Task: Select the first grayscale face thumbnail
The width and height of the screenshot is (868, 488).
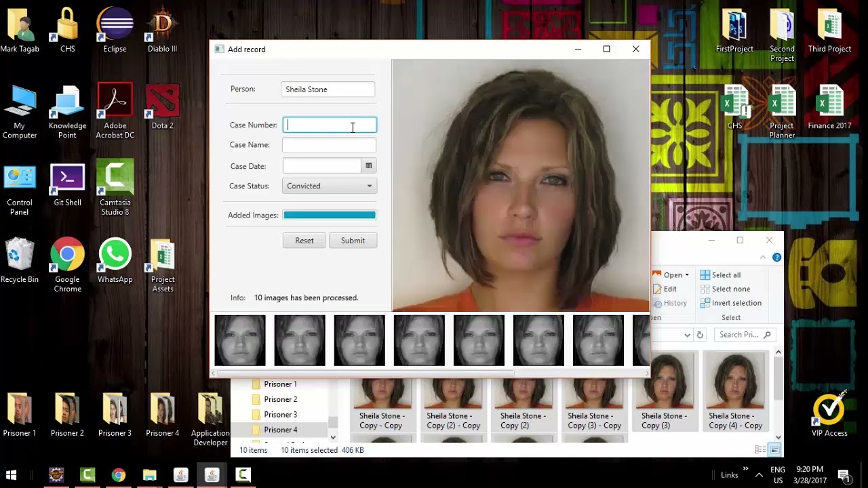Action: click(x=240, y=340)
